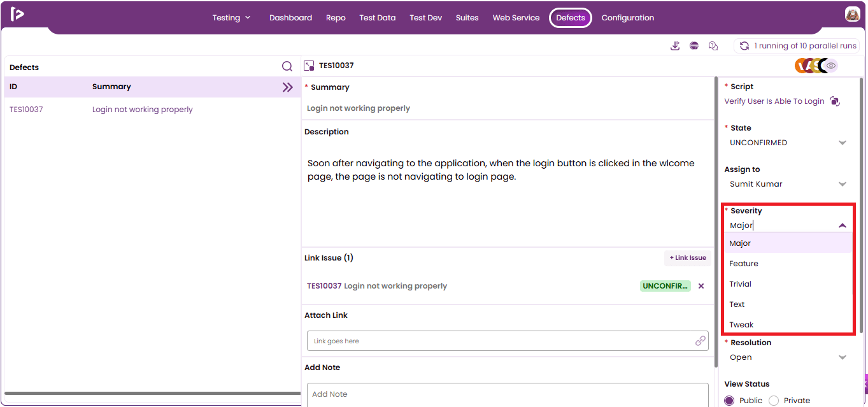The width and height of the screenshot is (868, 407).
Task: Click the expand icon beside TES10037 header
Action: [x=309, y=66]
